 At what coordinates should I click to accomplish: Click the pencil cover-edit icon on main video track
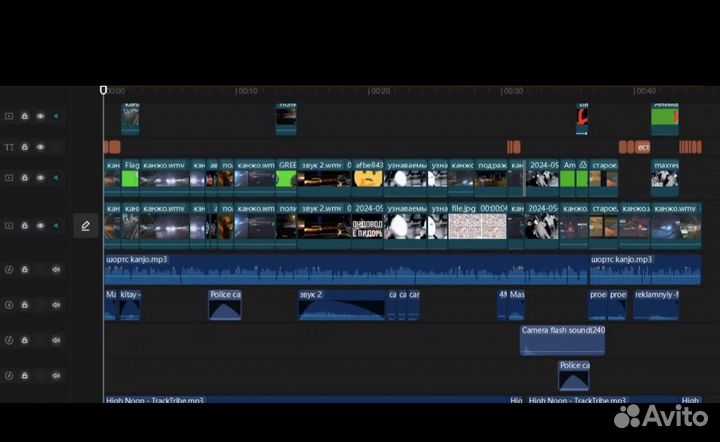point(85,226)
